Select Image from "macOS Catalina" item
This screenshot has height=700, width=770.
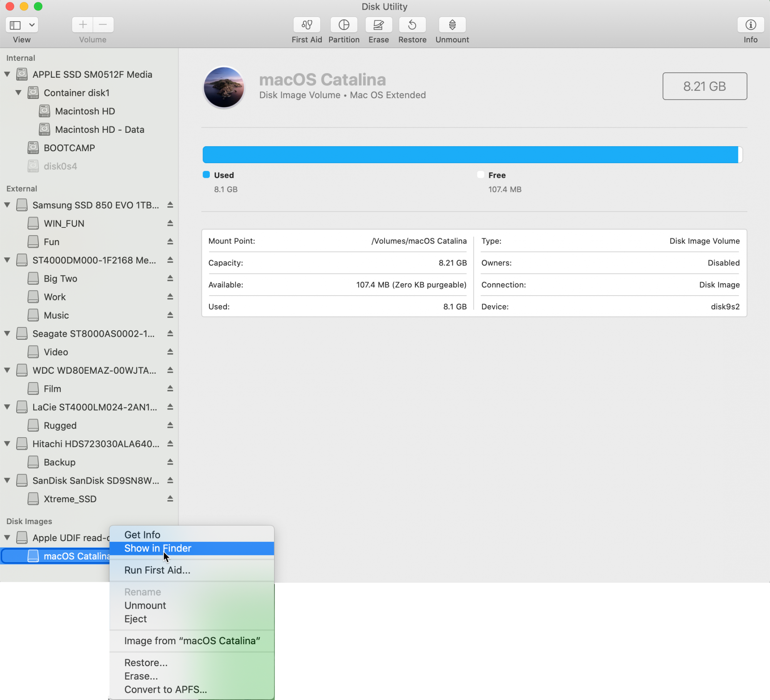192,641
